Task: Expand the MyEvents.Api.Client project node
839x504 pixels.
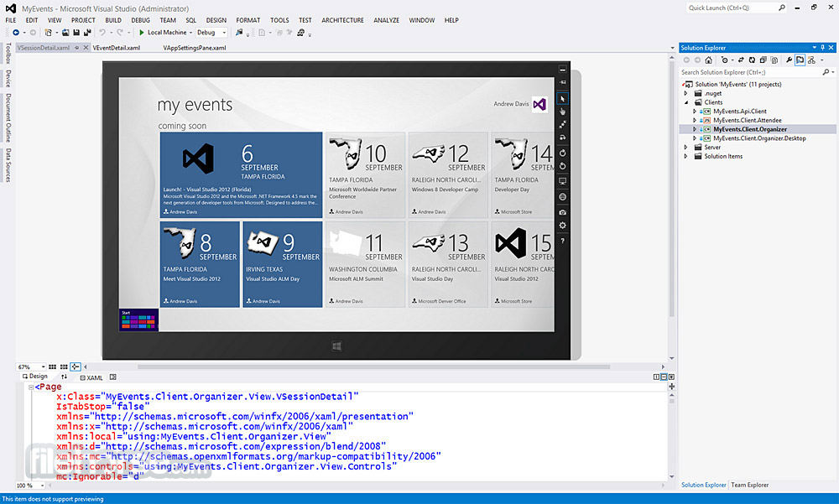Action: pos(695,112)
